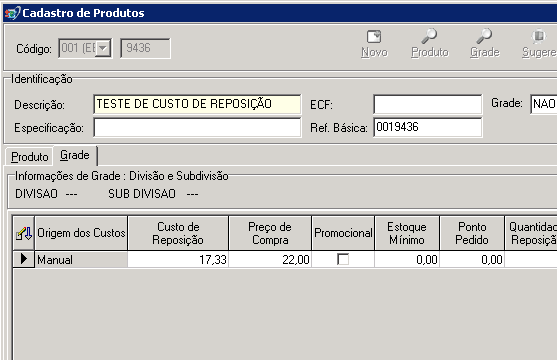Viewport: 557px width, 360px height.
Task: Click the SUB DIVISAO label text
Action: coord(142,194)
